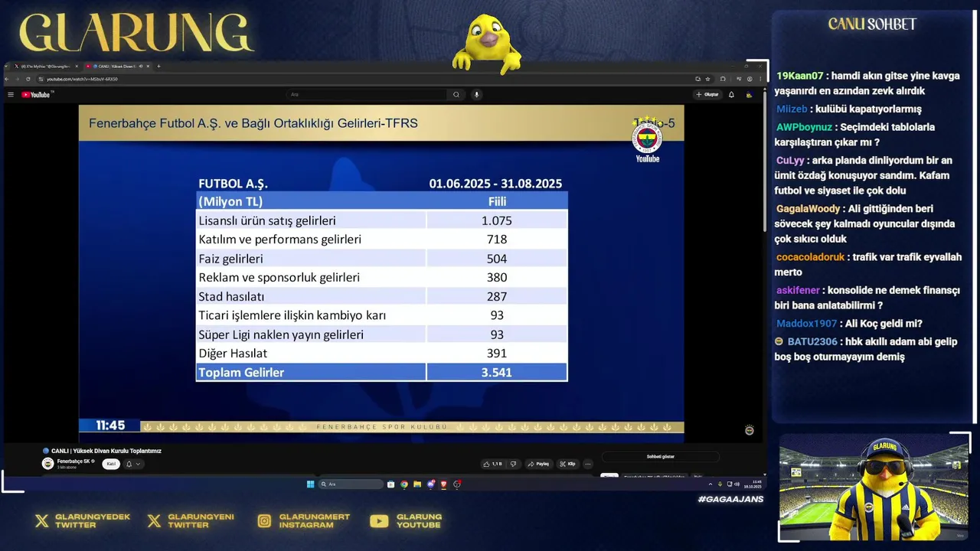Click chat username askifener
Image resolution: width=980 pixels, height=551 pixels.
798,290
